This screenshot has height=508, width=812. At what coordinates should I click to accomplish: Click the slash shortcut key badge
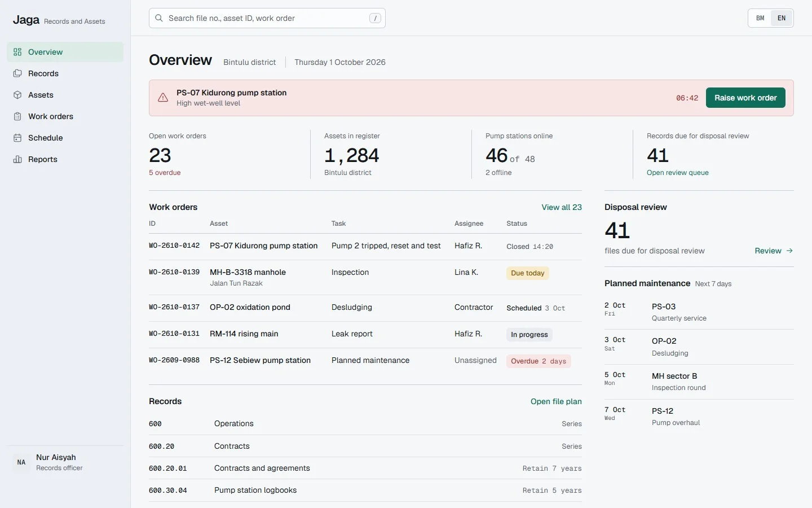375,18
